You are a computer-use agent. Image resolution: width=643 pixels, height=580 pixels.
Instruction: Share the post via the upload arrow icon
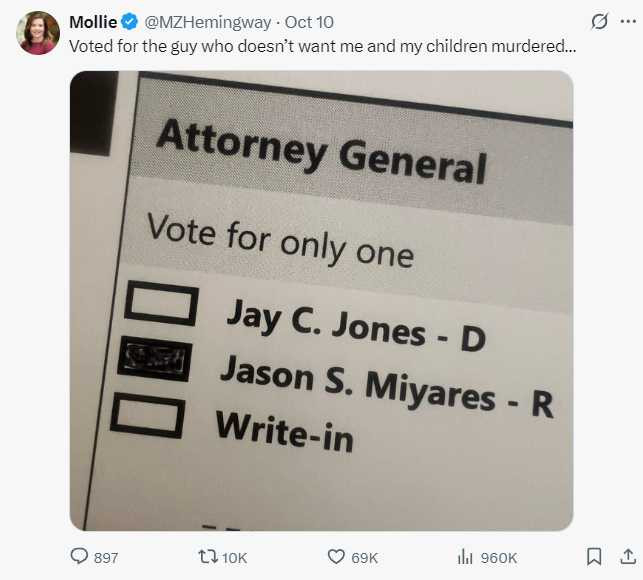click(x=627, y=556)
